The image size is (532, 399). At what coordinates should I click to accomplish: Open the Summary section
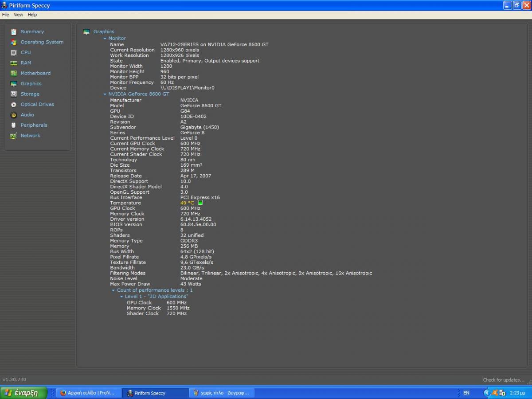point(32,32)
